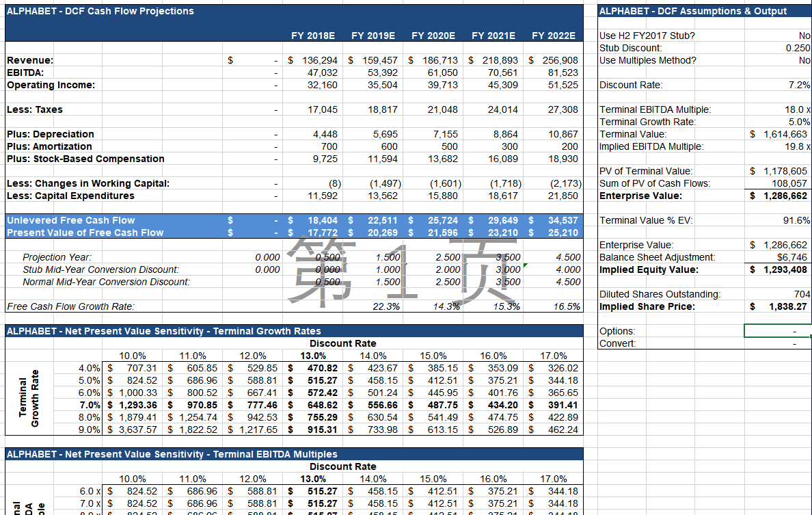Screen dimensions: 812x515
Task: Select FY 2018E capital expenditures 11,592
Action: click(x=322, y=196)
